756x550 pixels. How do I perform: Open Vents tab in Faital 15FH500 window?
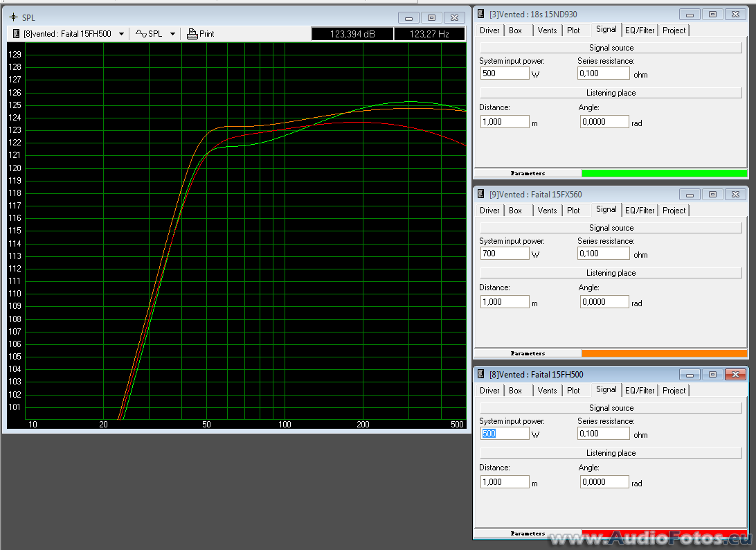click(547, 390)
